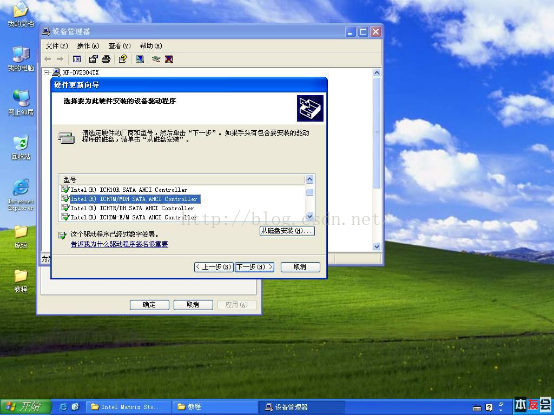Click the Properties toolbar icon
Viewport: 554px width, 416px height.
coord(93,59)
